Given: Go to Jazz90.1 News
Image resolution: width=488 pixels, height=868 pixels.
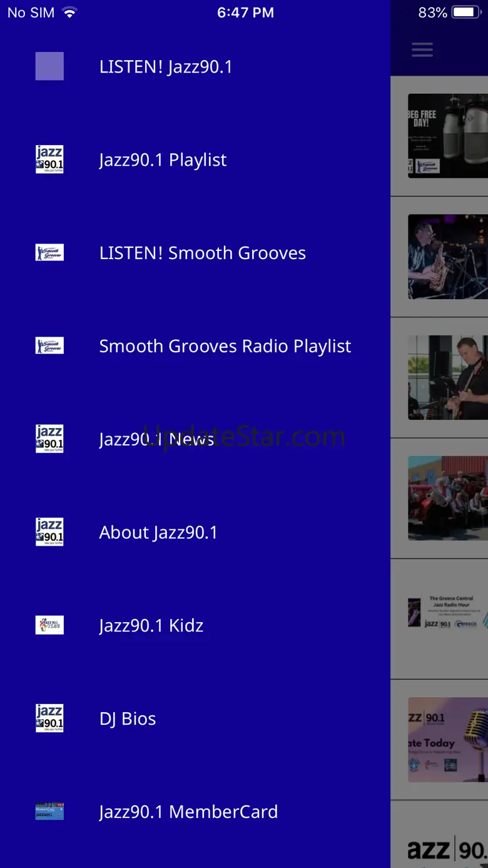Looking at the screenshot, I should click(156, 439).
